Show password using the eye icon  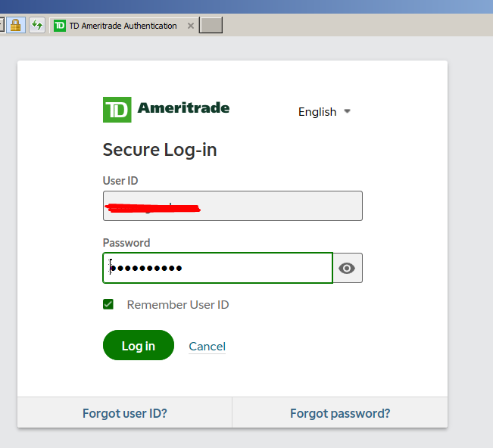tap(348, 268)
